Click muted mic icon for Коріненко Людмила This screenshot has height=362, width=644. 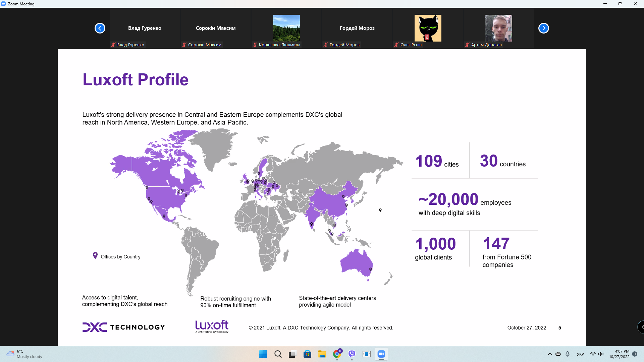tap(255, 45)
